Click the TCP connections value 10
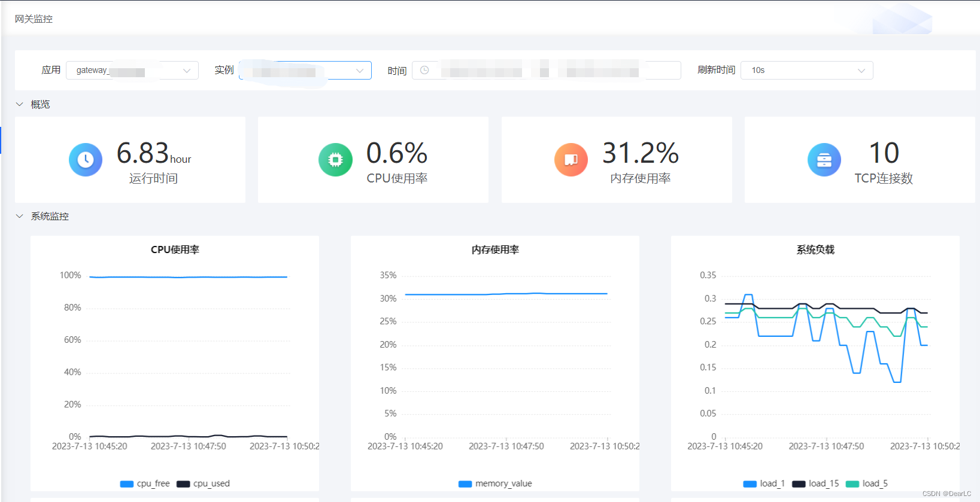The image size is (980, 502). (x=884, y=153)
